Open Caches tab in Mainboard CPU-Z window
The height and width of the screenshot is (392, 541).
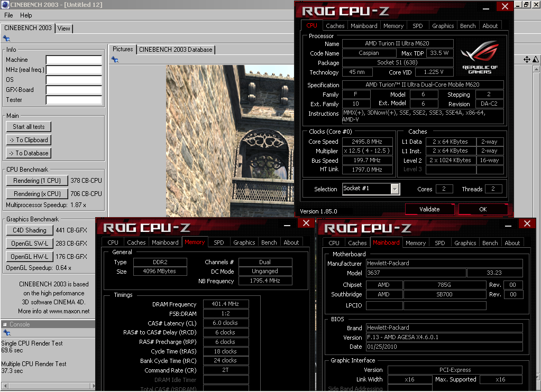(357, 243)
